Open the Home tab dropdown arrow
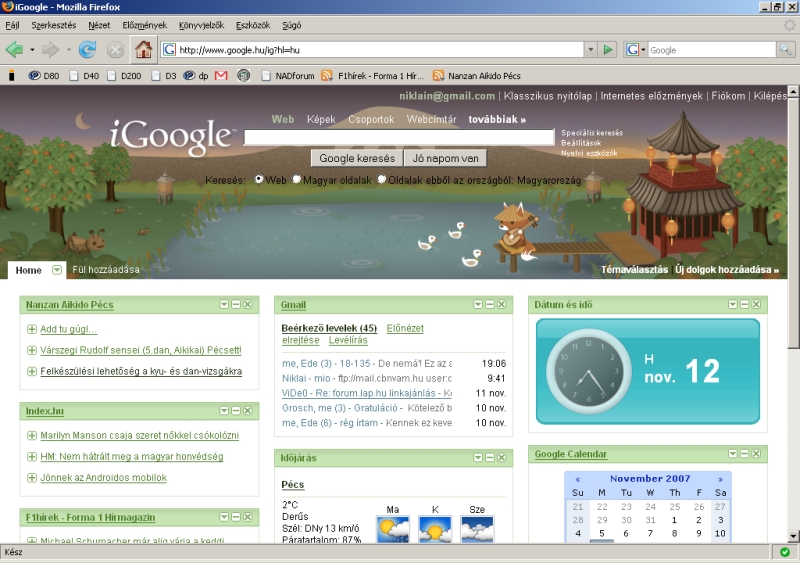The height and width of the screenshot is (563, 800). coord(57,270)
